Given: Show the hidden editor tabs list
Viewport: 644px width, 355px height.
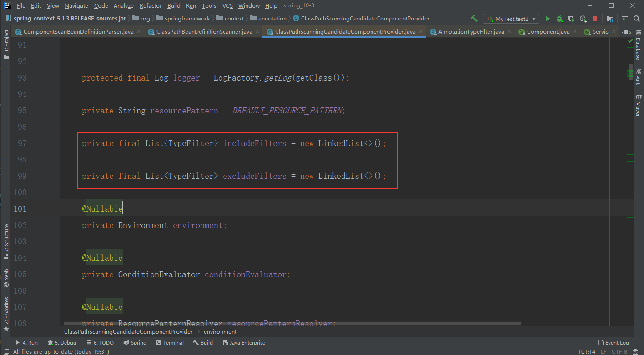Looking at the screenshot, I should click(627, 32).
